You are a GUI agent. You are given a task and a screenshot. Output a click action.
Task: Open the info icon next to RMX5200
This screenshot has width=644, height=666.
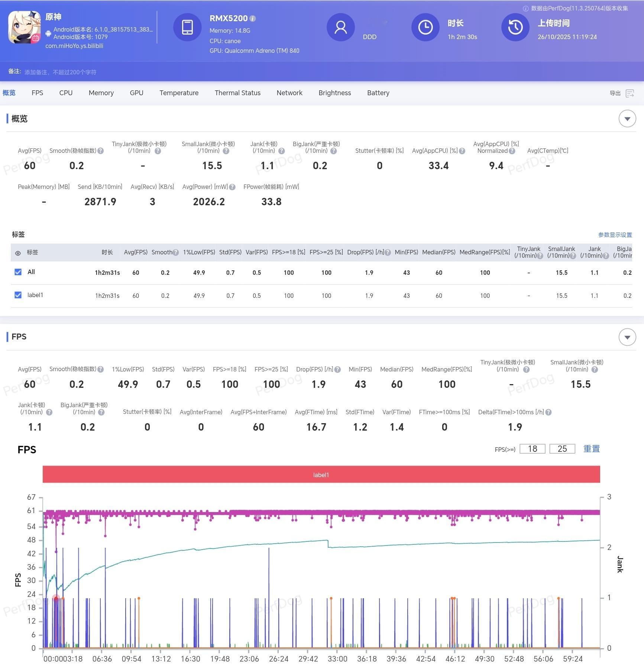click(x=253, y=18)
